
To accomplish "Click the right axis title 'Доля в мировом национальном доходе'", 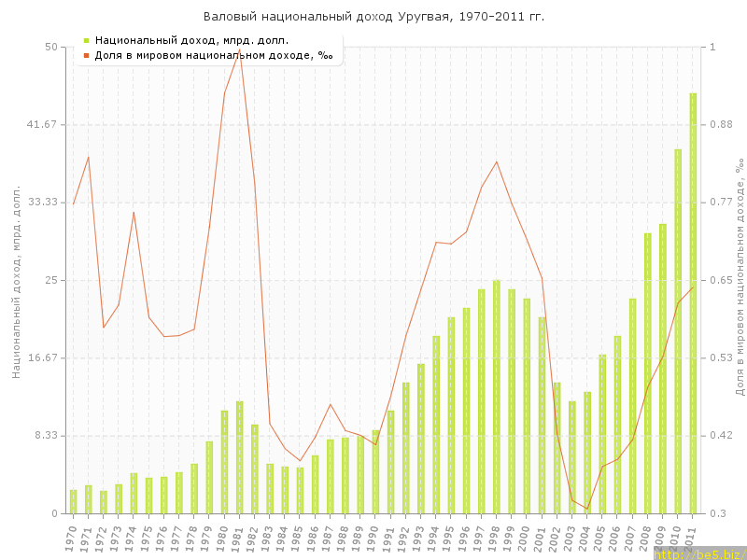I will click(x=739, y=277).
